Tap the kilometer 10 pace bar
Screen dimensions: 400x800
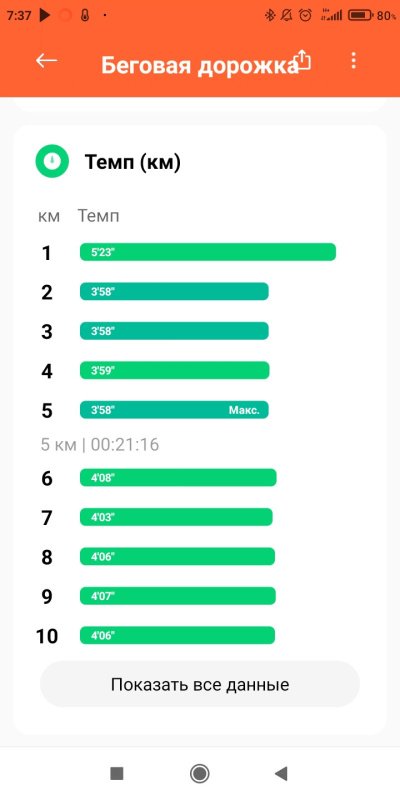pos(177,635)
